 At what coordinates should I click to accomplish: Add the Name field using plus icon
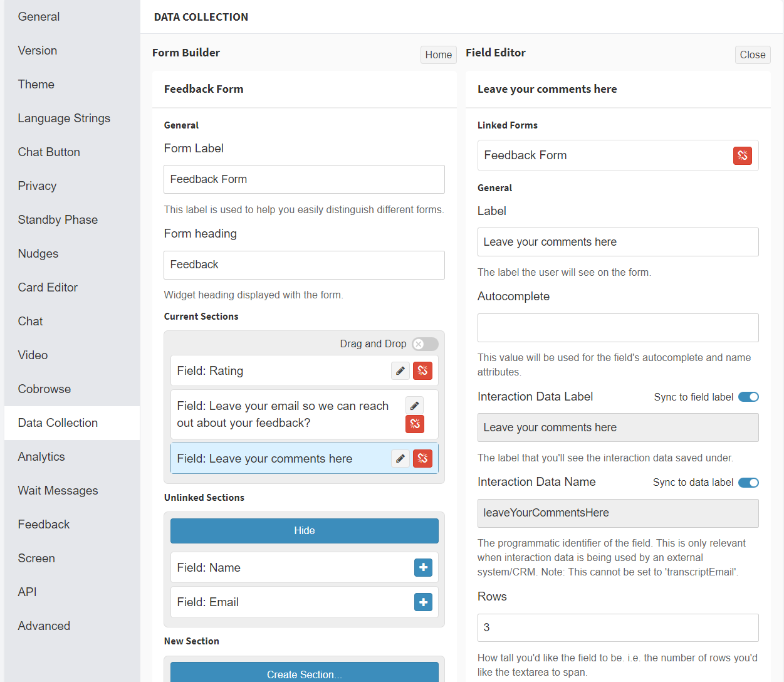(423, 567)
